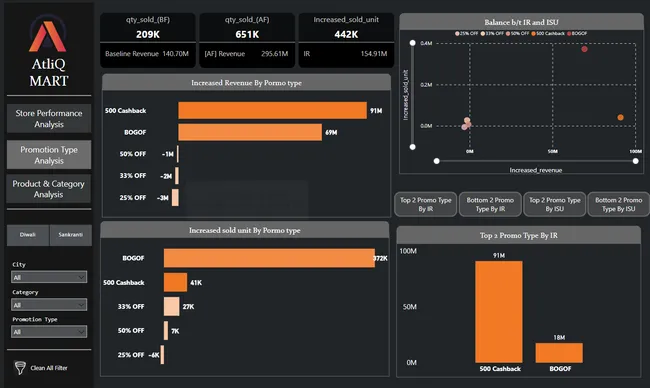Click the upper handle of vertical zoom slider
650x388 pixels.
(x=412, y=43)
